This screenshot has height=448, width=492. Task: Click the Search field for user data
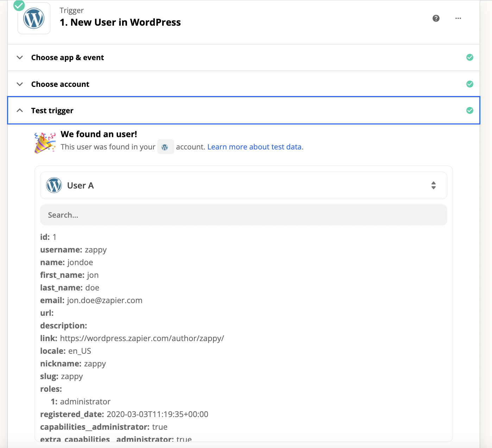coord(244,215)
